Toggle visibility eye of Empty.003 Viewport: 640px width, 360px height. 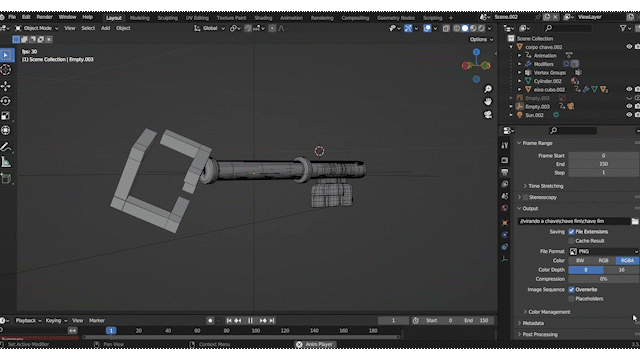[629, 107]
